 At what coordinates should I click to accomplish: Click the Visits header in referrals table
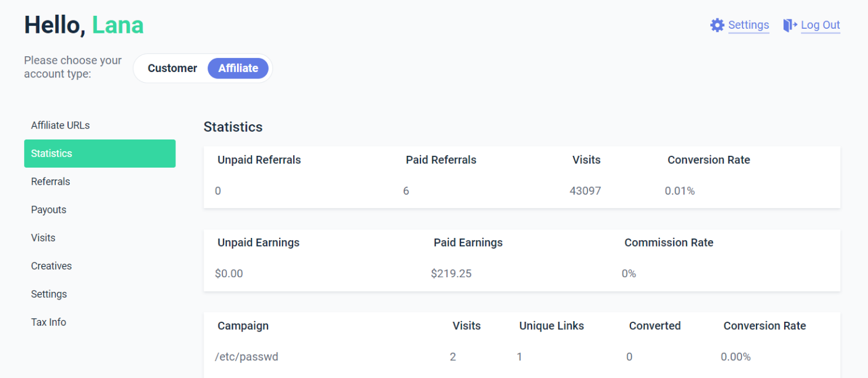(586, 160)
